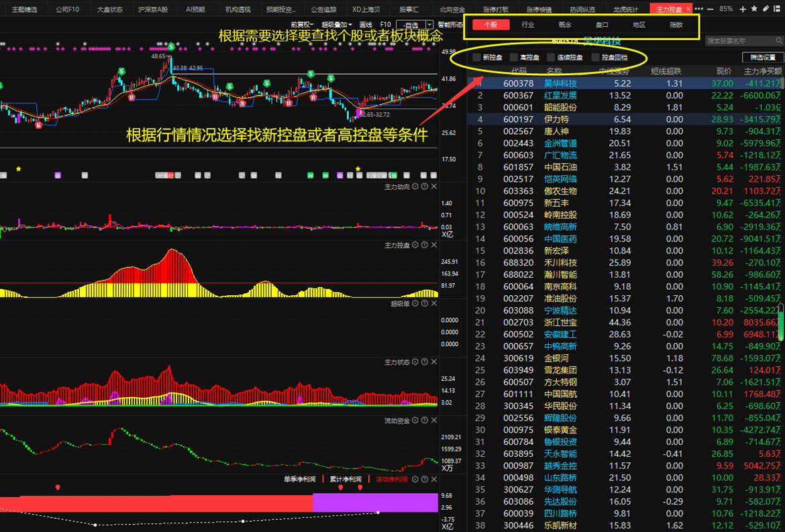Screen dimensions: 785x532
Task: Close the 超级单 indicator panel
Action: coord(434,303)
